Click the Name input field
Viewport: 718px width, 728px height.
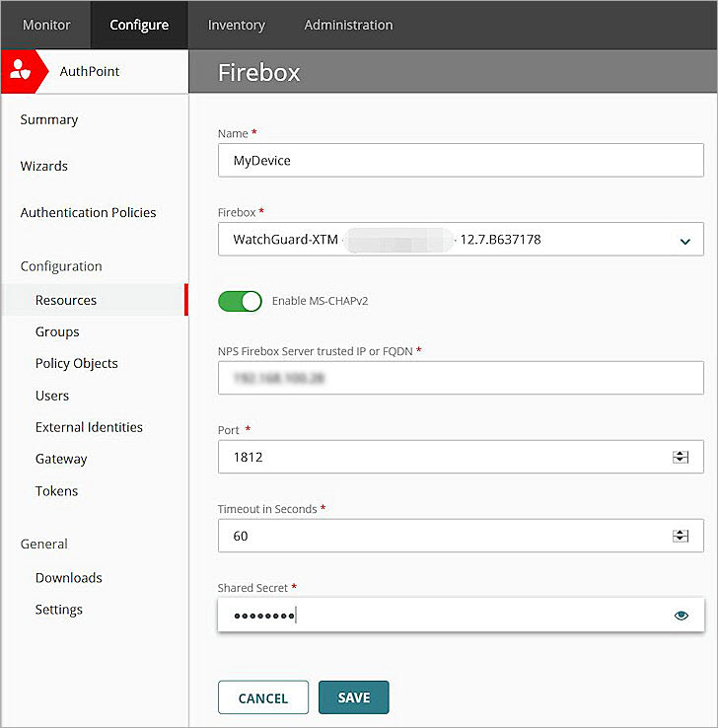(460, 160)
